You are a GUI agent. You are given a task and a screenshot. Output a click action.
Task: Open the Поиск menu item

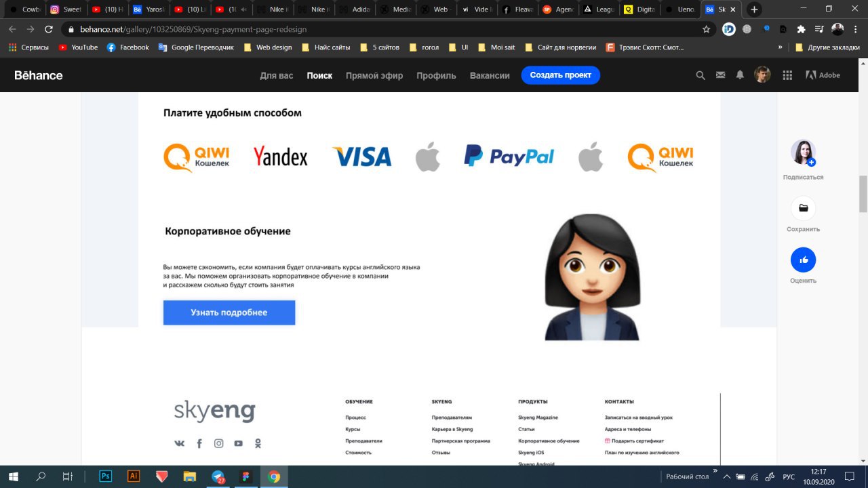319,75
